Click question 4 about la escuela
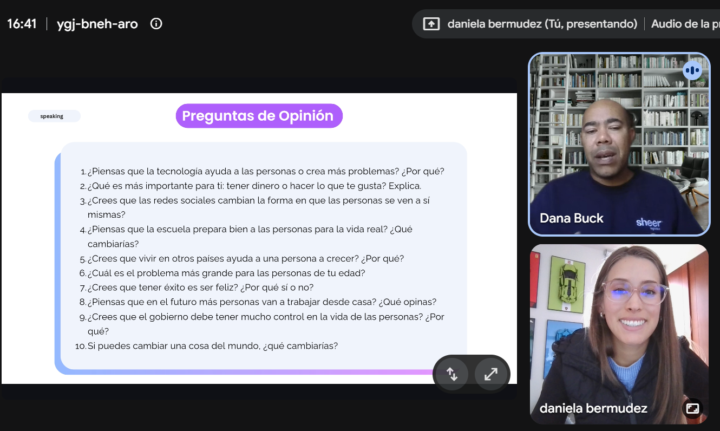Image resolution: width=720 pixels, height=431 pixels. pos(246,236)
